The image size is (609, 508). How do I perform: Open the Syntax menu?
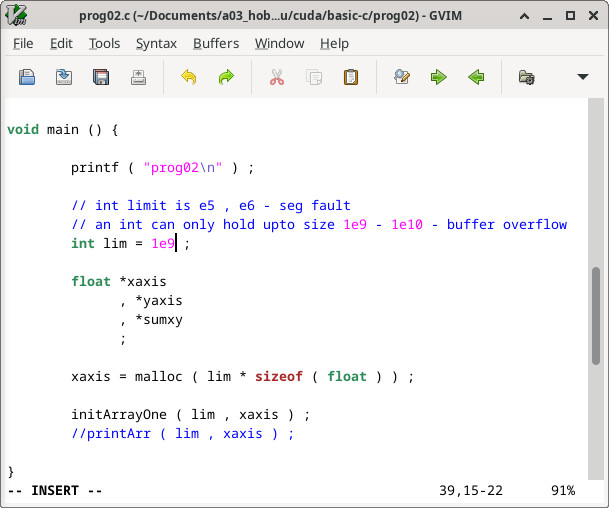pyautogui.click(x=156, y=43)
